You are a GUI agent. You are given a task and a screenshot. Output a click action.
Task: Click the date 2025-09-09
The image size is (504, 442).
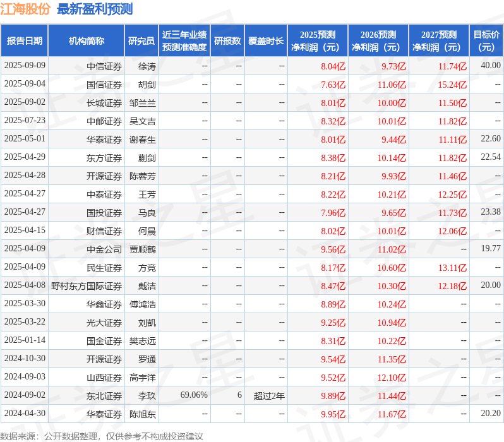point(25,66)
